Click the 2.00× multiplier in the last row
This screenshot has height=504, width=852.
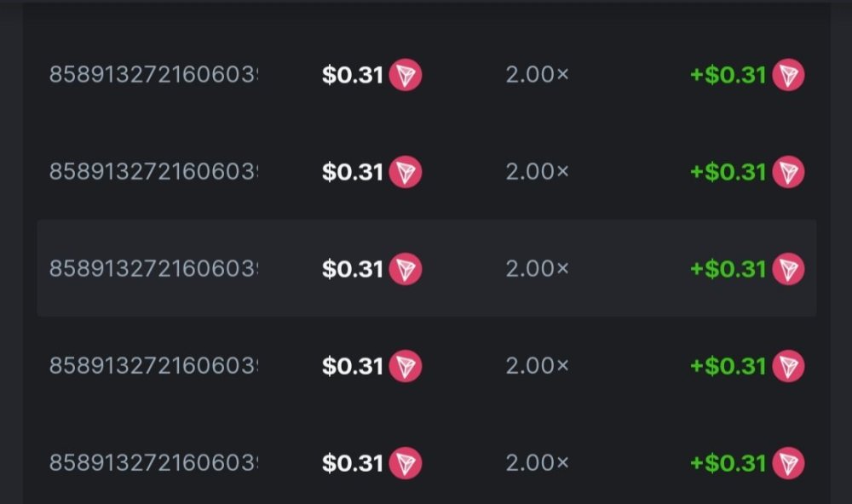click(537, 463)
